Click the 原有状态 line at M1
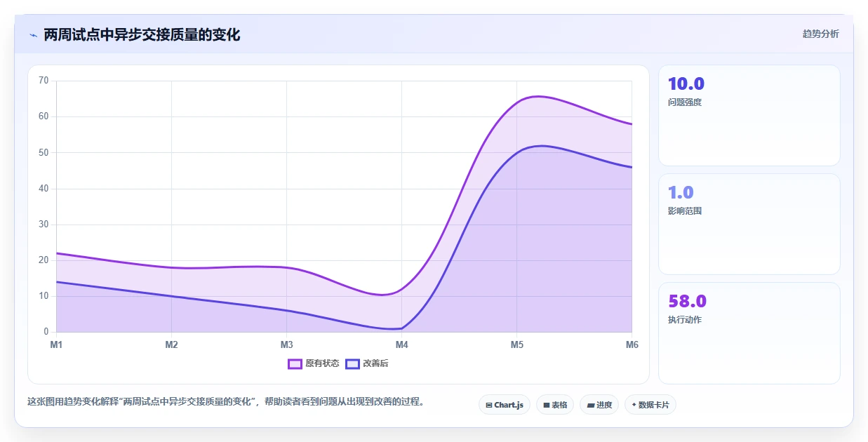Viewport: 868px width, 442px height. click(57, 253)
